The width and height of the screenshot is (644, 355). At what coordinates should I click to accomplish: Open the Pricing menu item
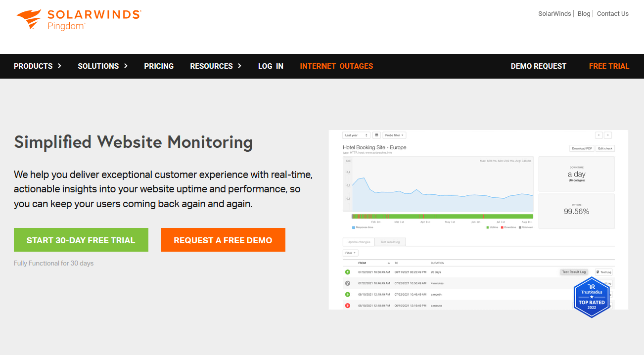(159, 66)
